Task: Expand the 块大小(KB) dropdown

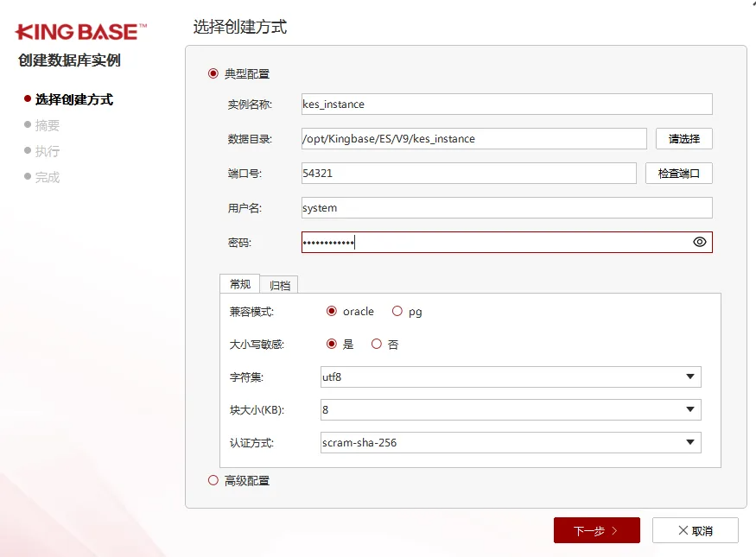Action: (511, 410)
